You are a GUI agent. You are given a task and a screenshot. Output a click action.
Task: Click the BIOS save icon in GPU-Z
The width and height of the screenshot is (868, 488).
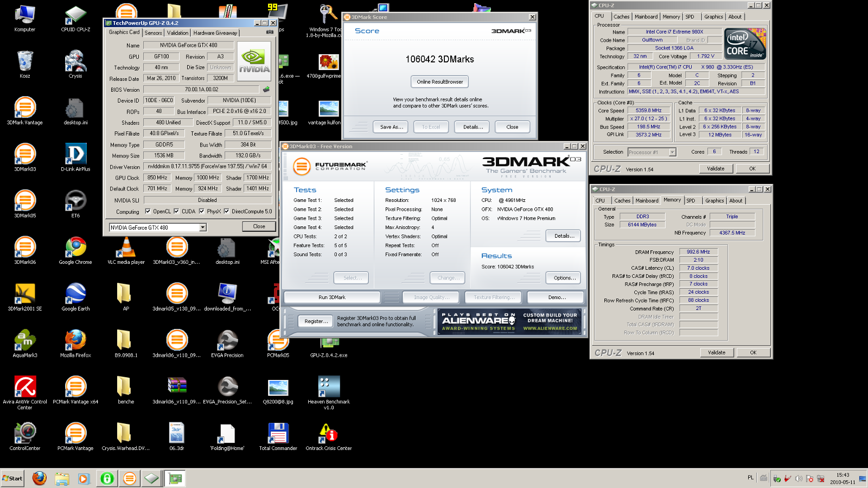[x=266, y=89]
